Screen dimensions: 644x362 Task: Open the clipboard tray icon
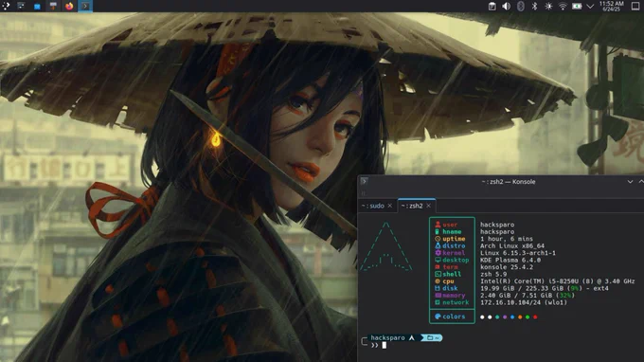pos(492,7)
